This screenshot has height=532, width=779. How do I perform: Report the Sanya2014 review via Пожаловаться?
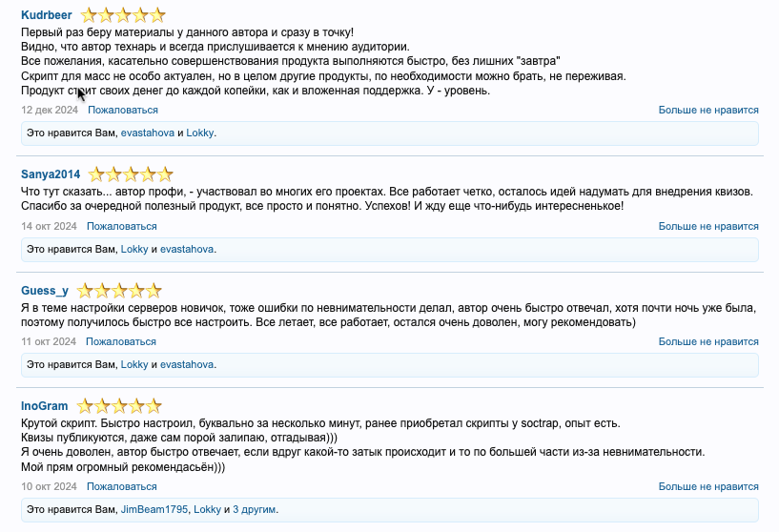(121, 226)
